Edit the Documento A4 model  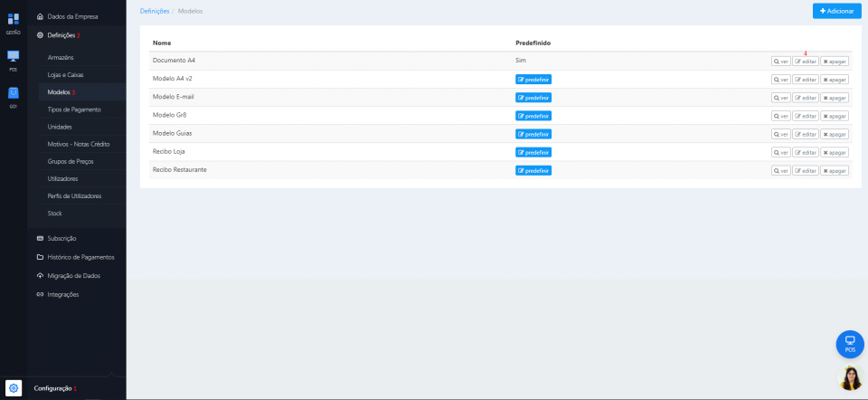tap(805, 62)
